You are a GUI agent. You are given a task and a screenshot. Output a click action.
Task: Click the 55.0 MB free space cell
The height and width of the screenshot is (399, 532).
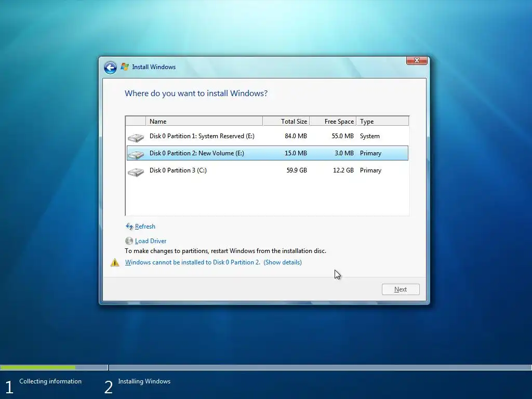tap(343, 136)
